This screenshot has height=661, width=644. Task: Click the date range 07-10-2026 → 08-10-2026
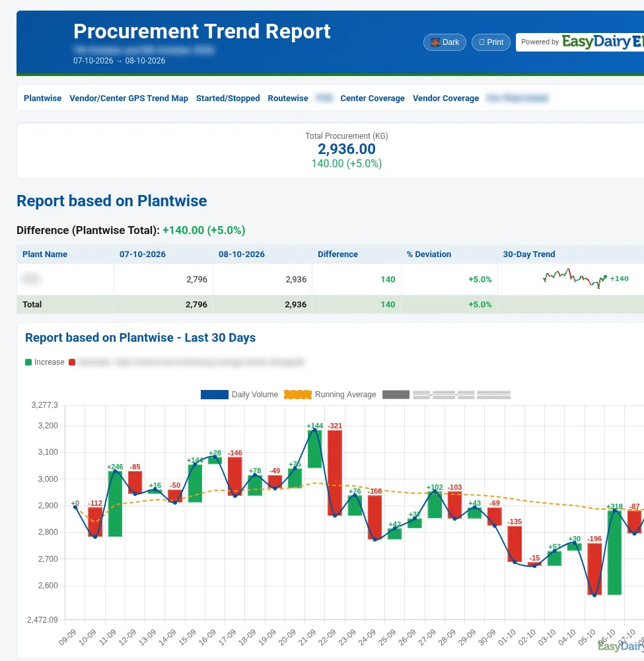[119, 61]
